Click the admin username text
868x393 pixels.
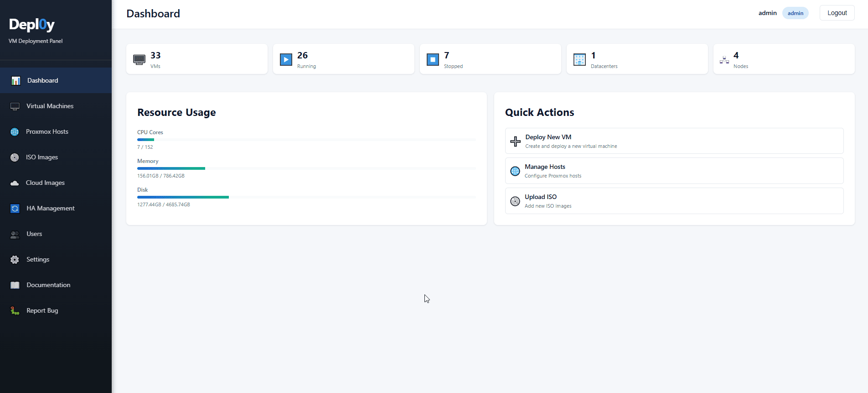(x=768, y=13)
